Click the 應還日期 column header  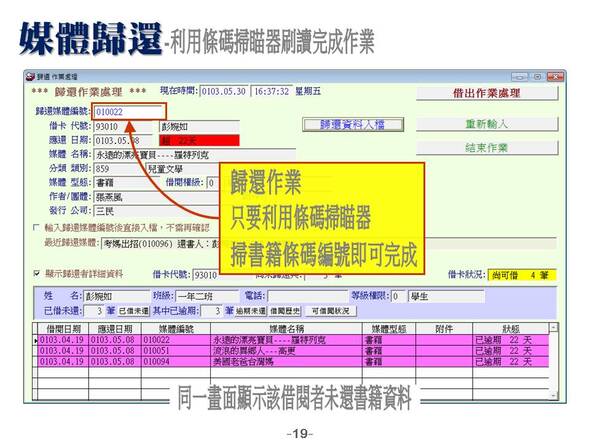(x=115, y=329)
